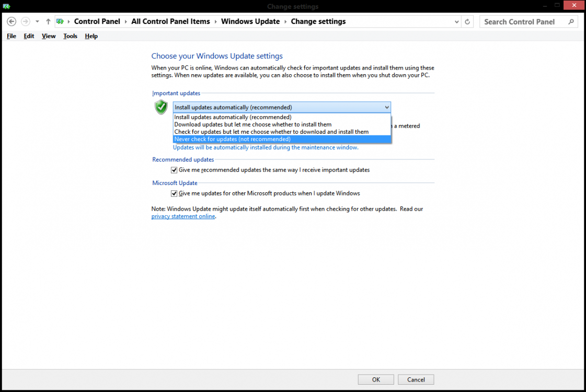The image size is (586, 392).
Task: Toggle the recommended updates checkbox
Action: [174, 170]
